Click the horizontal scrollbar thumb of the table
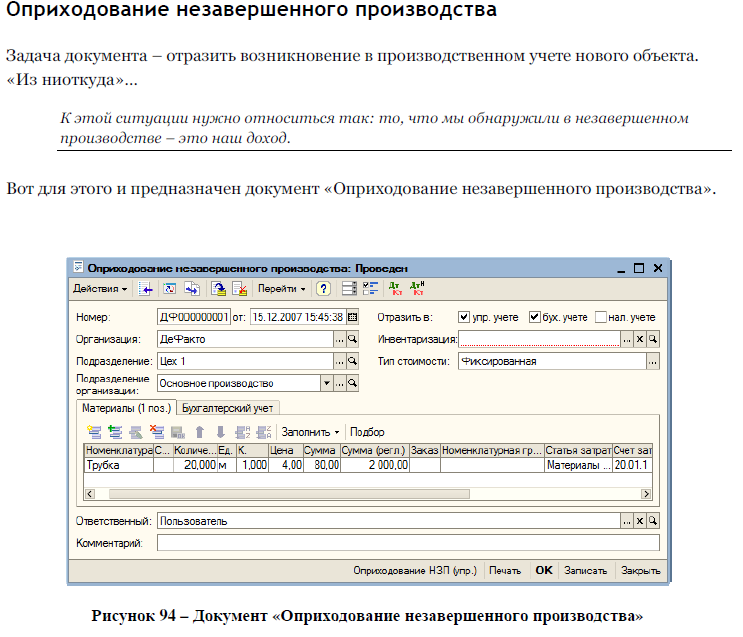 point(289,494)
